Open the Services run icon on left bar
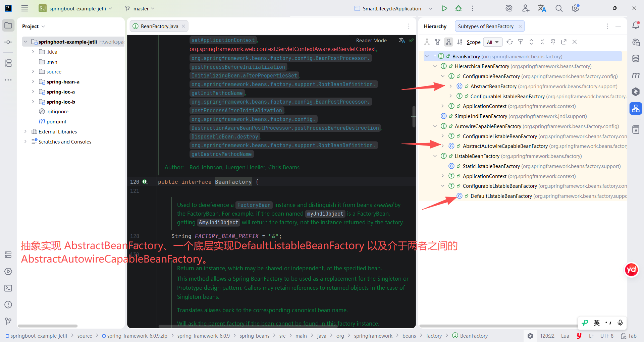Image resolution: width=644 pixels, height=342 pixels. coord(8,271)
